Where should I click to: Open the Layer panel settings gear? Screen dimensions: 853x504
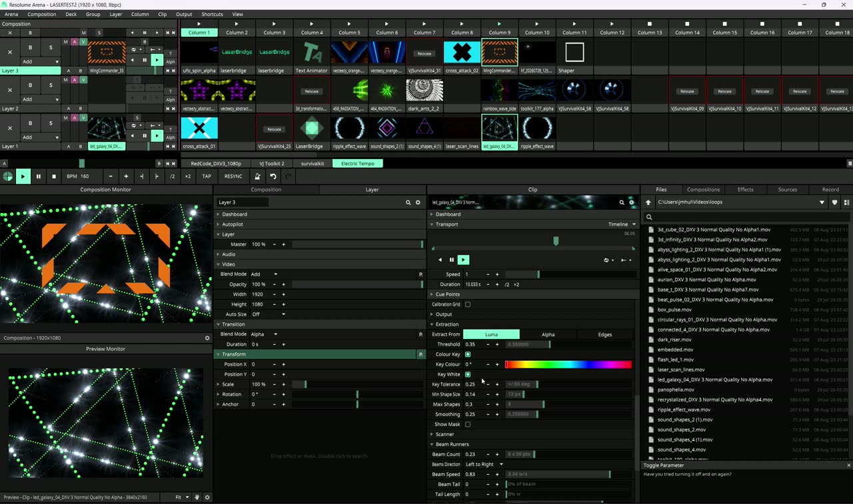tap(419, 202)
